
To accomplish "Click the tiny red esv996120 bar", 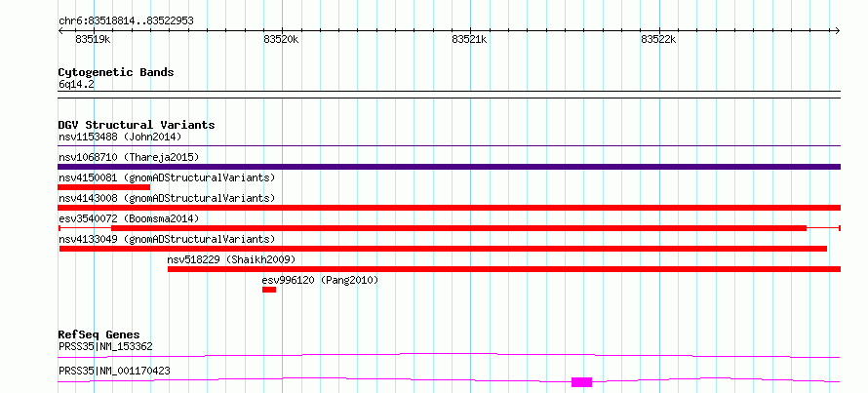I will coord(269,290).
